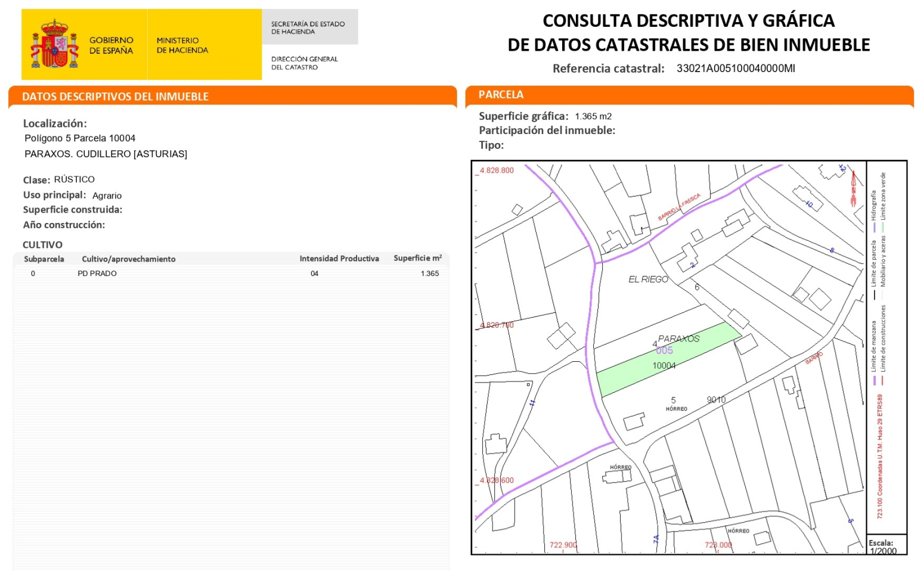This screenshot has height=571, width=924.
Task: Select cadastral reference 33021A005100040000MI
Action: [736, 69]
